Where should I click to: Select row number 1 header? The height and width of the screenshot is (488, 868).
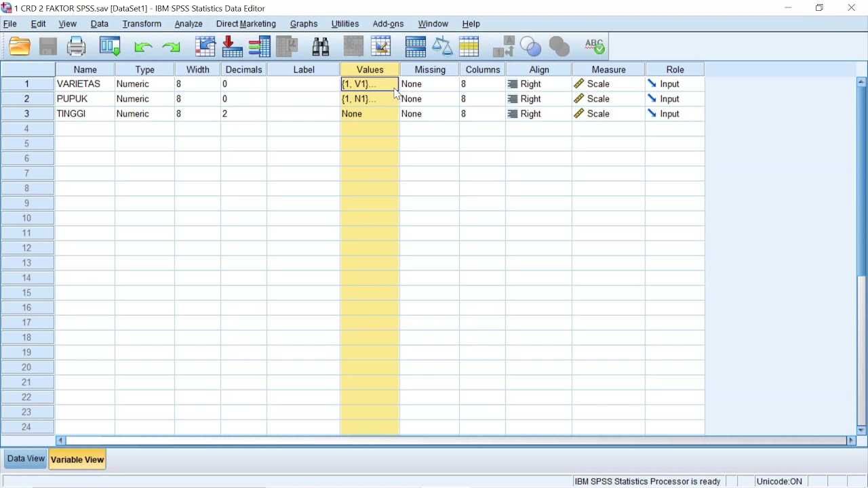pyautogui.click(x=28, y=84)
